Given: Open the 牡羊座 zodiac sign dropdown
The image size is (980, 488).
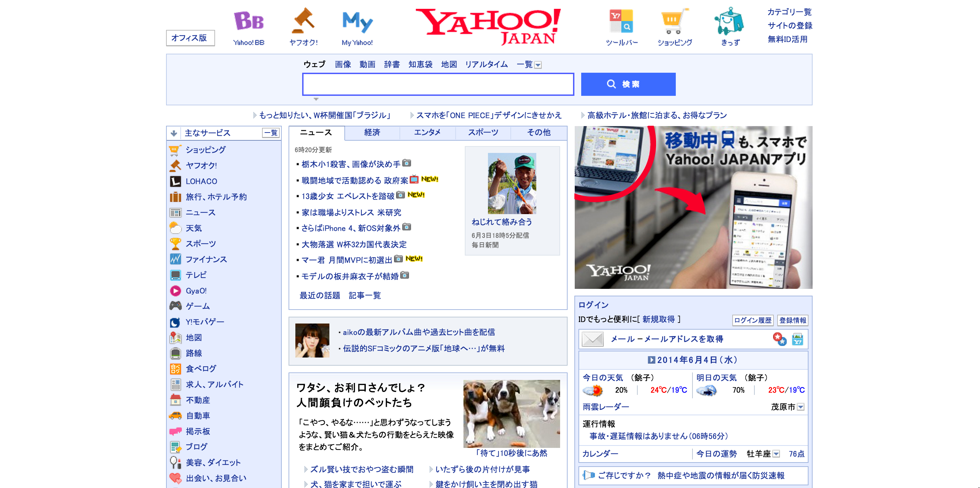Looking at the screenshot, I should click(777, 454).
